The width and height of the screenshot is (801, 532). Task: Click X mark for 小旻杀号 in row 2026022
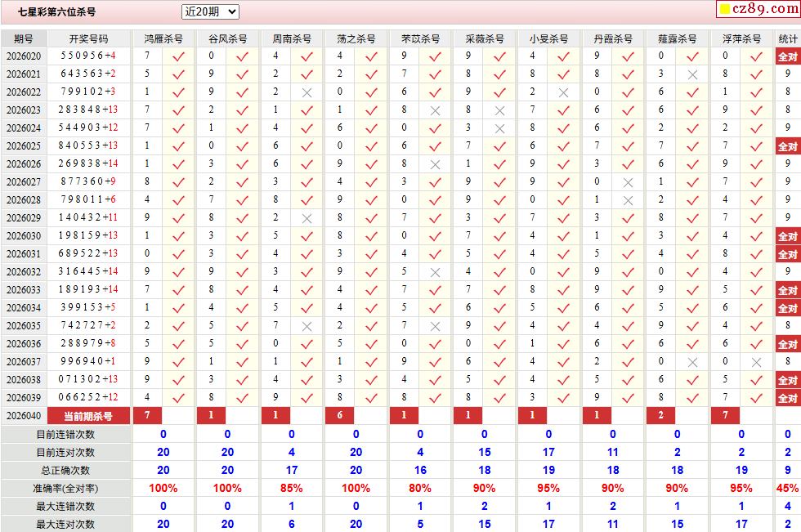click(563, 93)
